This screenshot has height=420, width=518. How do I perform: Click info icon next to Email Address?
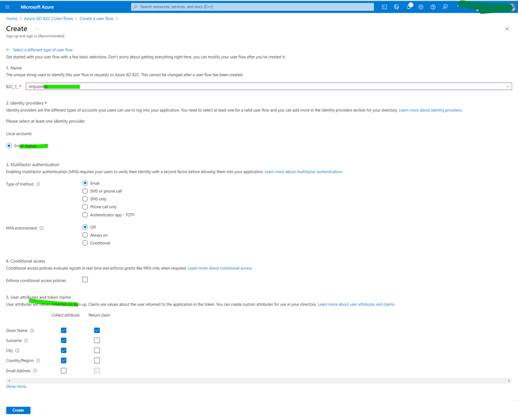click(x=35, y=371)
